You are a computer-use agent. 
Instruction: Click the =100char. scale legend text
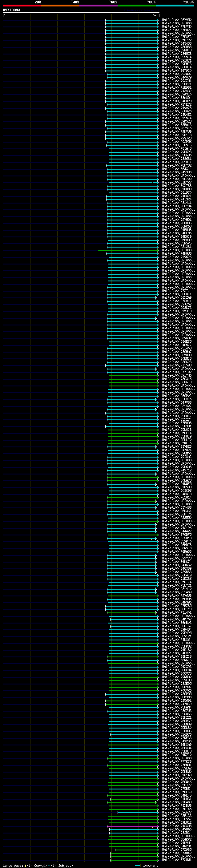coord(150,866)
